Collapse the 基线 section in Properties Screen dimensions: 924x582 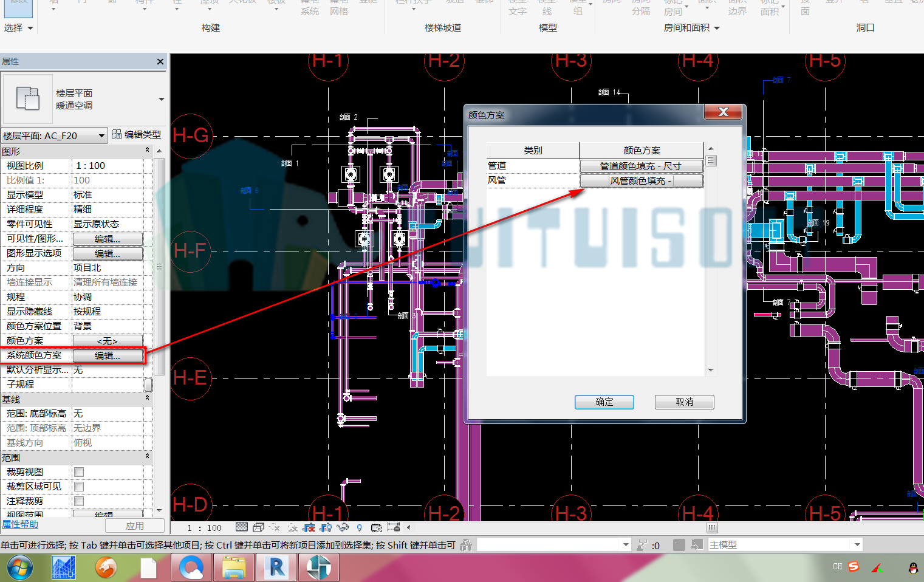[147, 398]
